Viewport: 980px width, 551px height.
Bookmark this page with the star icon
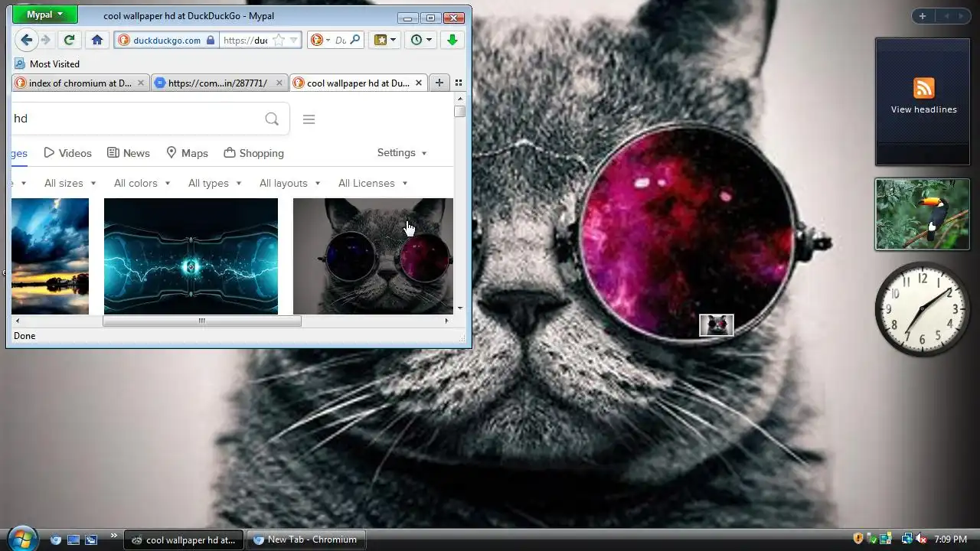tap(279, 41)
